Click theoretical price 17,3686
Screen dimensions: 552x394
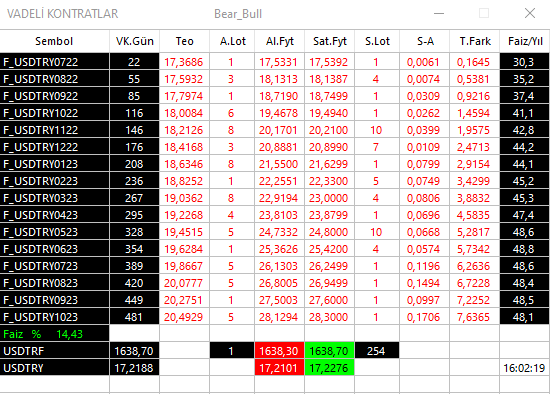pyautogui.click(x=184, y=62)
